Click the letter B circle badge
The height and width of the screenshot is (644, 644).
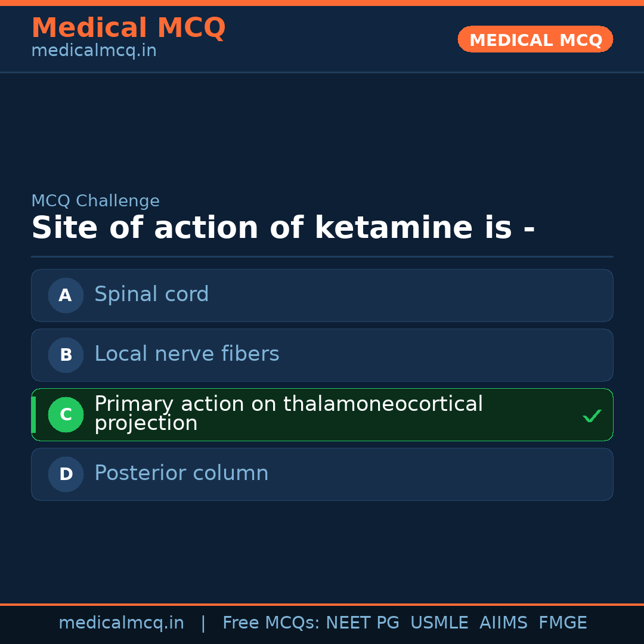tap(66, 355)
